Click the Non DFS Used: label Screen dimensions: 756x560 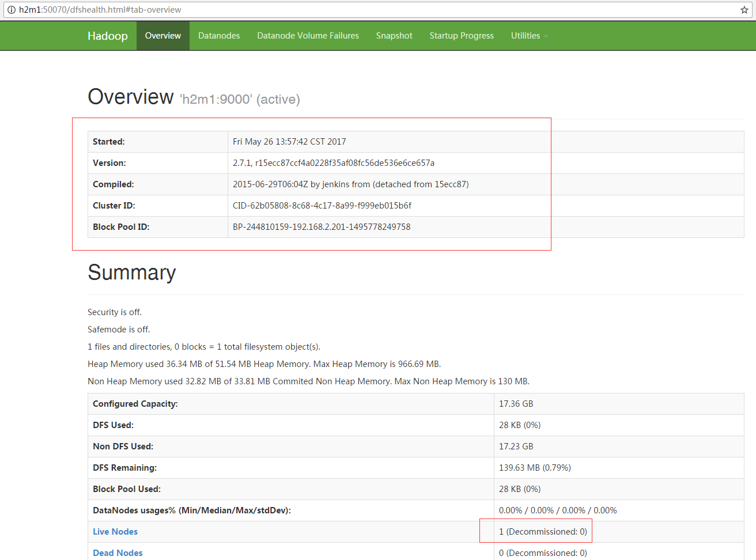click(123, 447)
